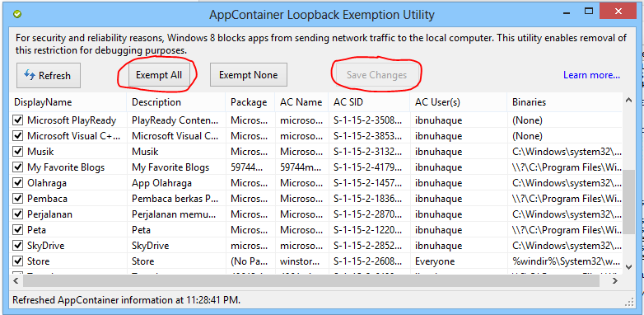Viewport: 644px width, 315px height.
Task: Uncheck the Microsoft Visual C++ checkbox
Action: [17, 136]
